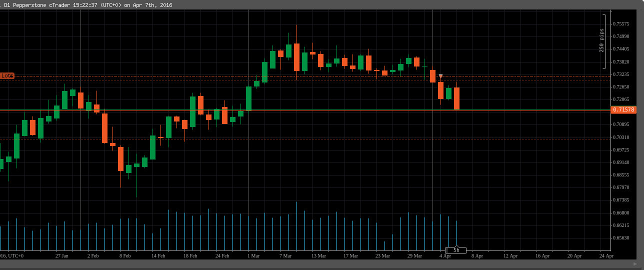644x270 pixels.
Task: Click the 18 Feb date label
Action: pyautogui.click(x=190, y=255)
